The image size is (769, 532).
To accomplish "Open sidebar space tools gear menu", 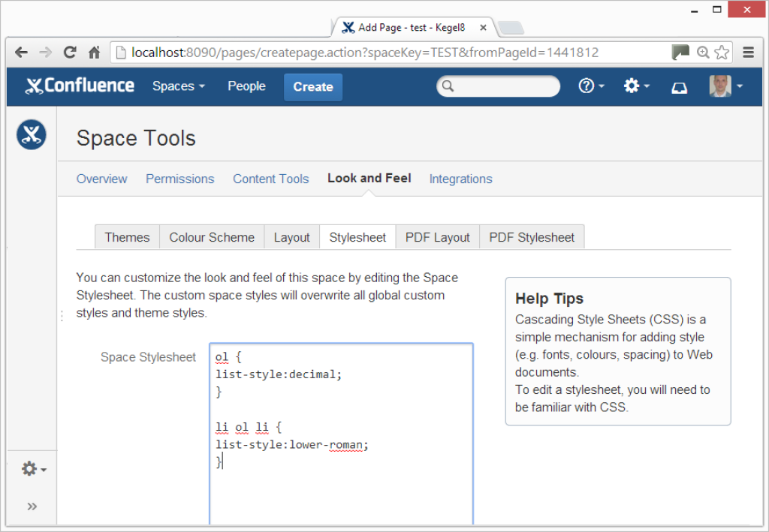I will [34, 470].
